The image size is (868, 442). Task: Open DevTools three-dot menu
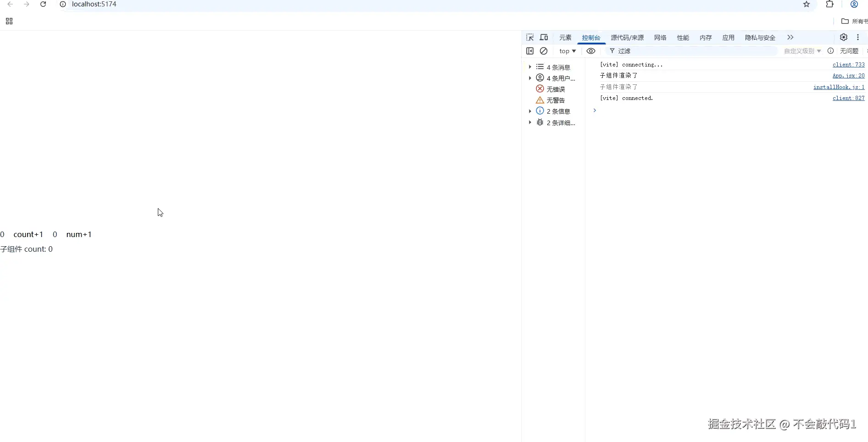pyautogui.click(x=858, y=38)
